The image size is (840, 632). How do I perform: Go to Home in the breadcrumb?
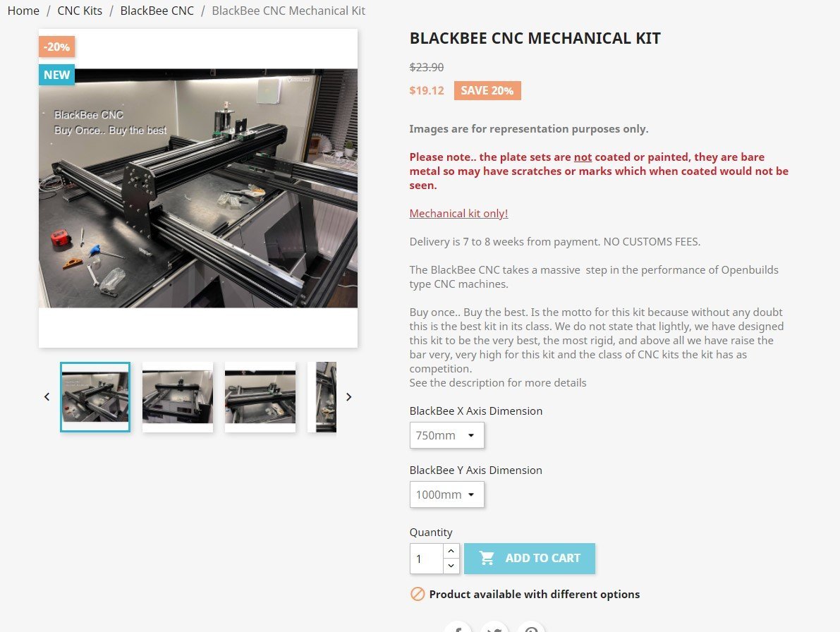coord(23,11)
